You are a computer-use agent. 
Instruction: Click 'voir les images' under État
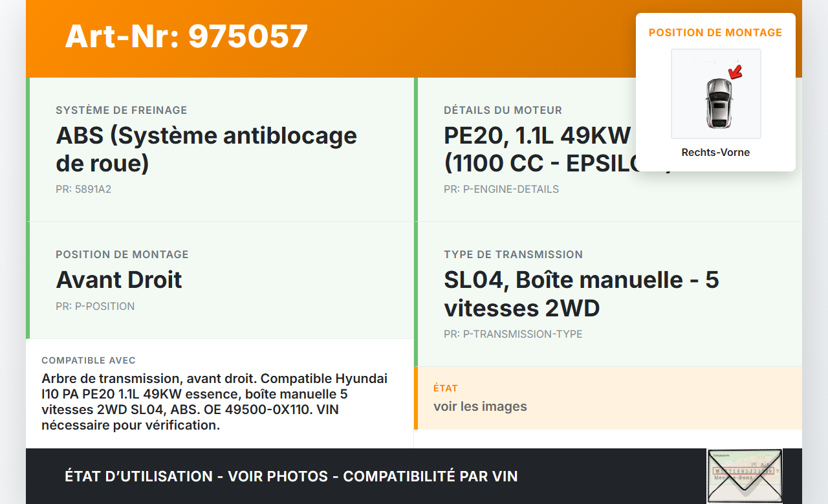click(x=480, y=406)
